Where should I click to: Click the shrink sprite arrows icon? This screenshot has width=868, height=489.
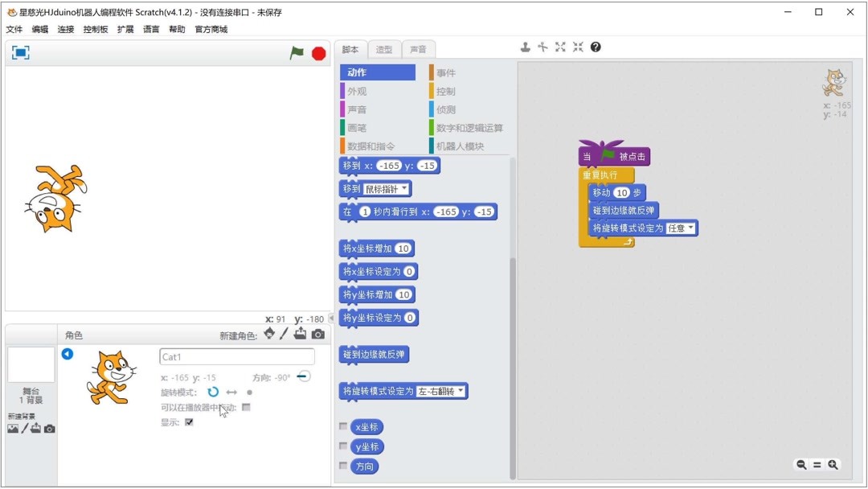578,47
